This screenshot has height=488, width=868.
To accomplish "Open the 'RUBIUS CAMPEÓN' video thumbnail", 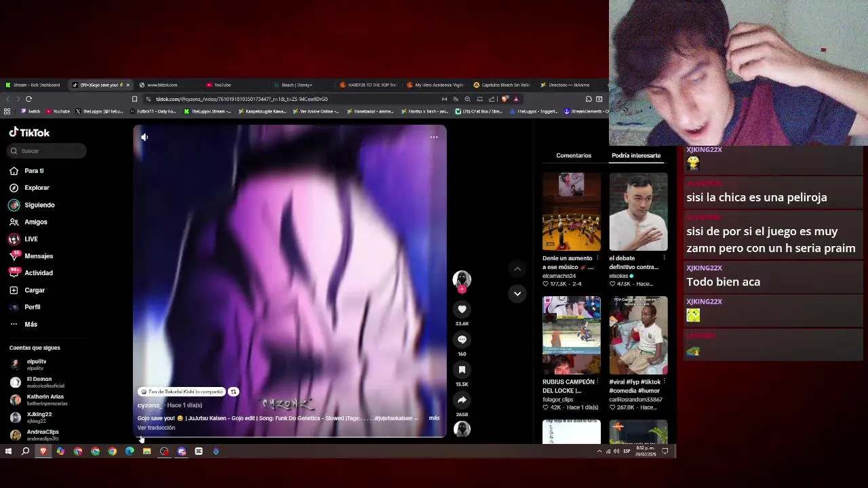I will pyautogui.click(x=571, y=335).
